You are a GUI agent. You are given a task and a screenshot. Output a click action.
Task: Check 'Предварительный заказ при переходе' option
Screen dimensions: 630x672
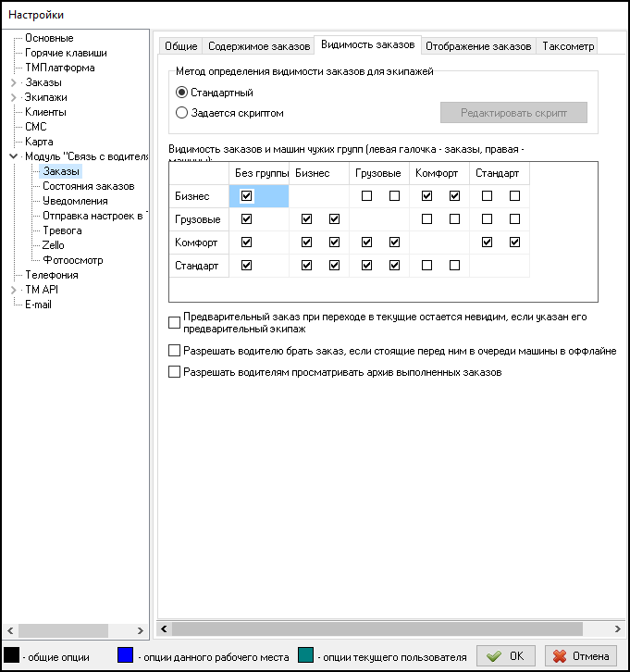click(x=175, y=322)
